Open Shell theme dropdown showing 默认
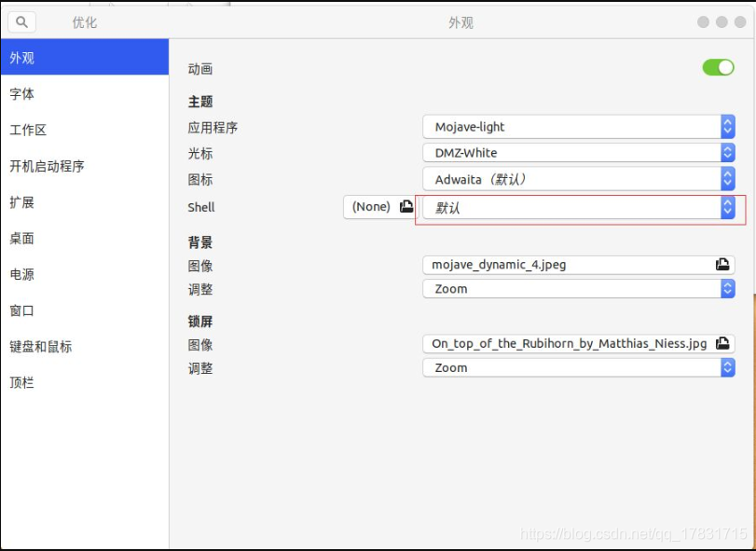This screenshot has height=551, width=756. click(x=579, y=208)
